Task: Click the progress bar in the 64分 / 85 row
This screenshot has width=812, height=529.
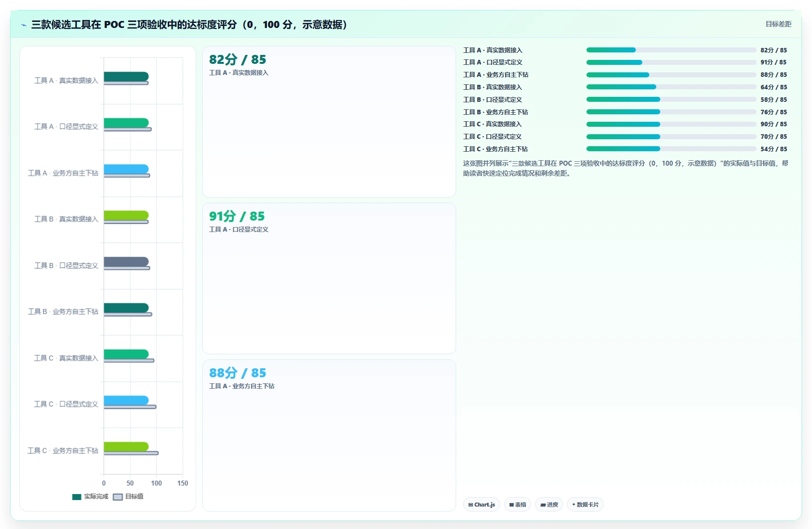Action: coord(671,87)
